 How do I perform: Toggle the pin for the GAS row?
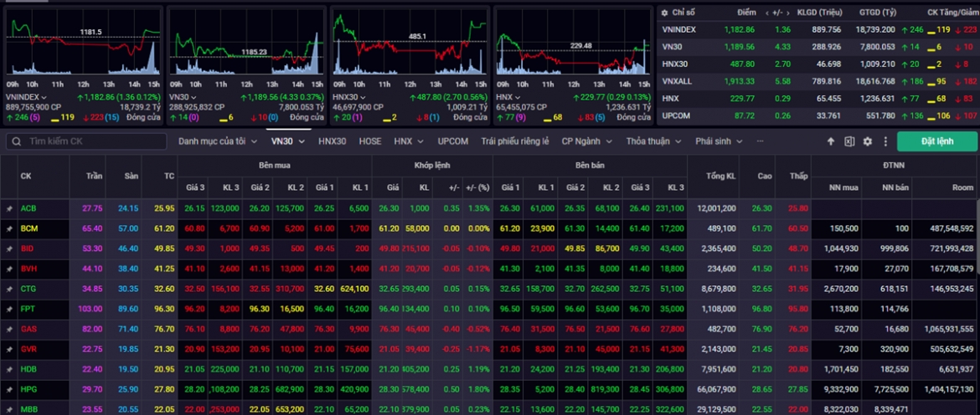pos(8,329)
